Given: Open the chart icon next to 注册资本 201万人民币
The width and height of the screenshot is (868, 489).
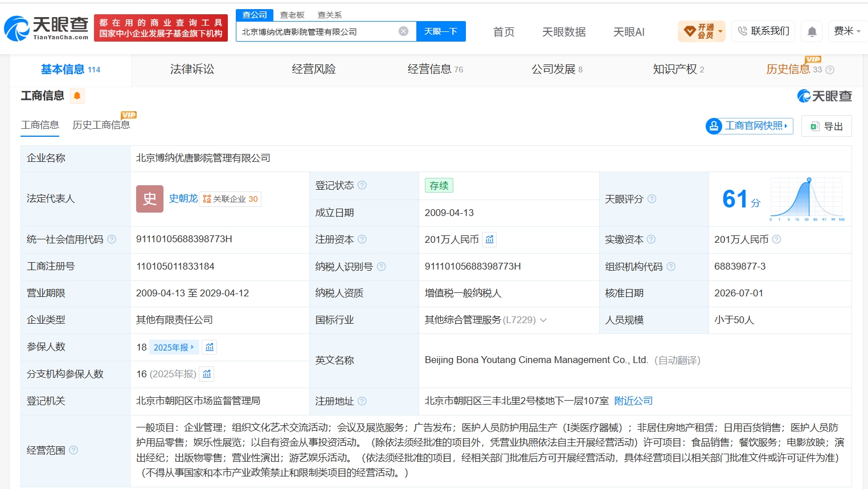Looking at the screenshot, I should [489, 239].
